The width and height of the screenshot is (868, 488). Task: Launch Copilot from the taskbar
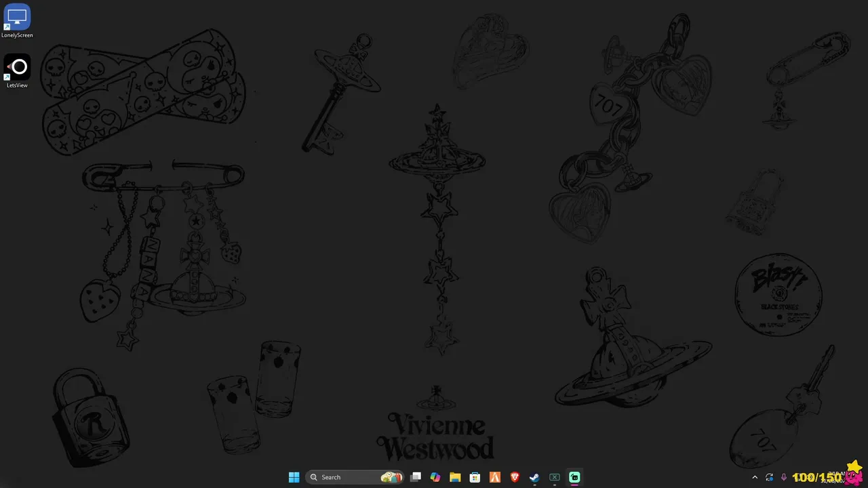click(x=435, y=477)
